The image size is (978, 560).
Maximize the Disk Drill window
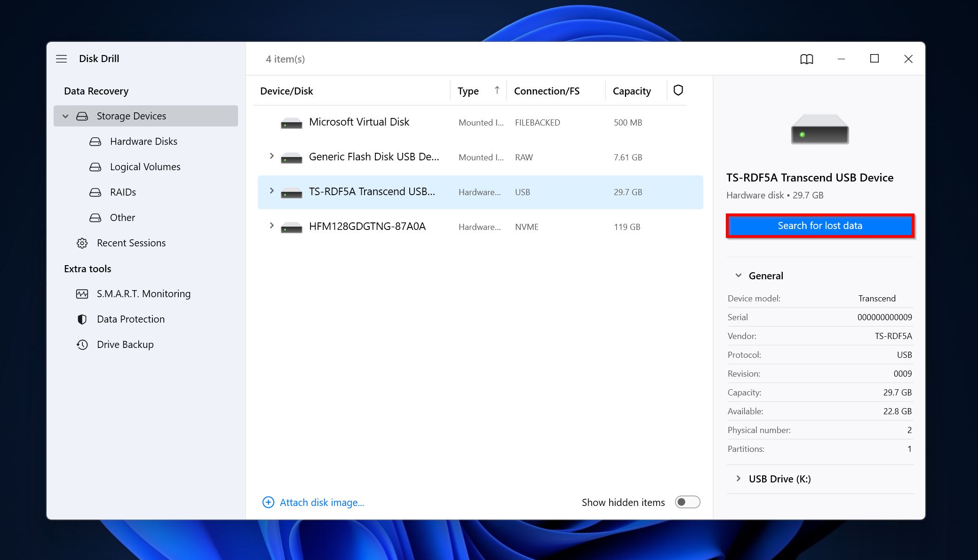[x=874, y=59]
